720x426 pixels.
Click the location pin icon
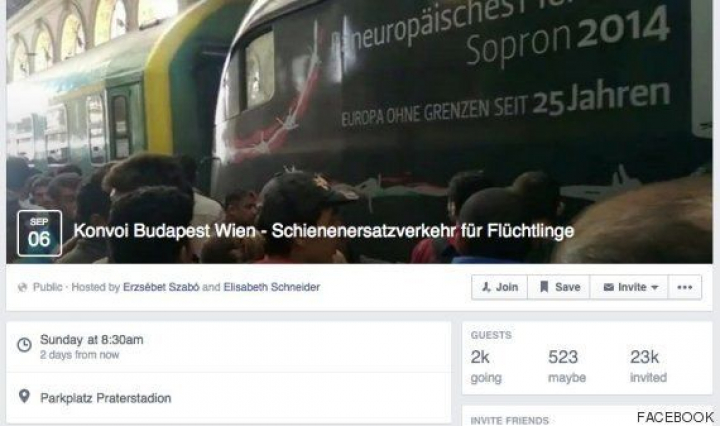coord(24,396)
